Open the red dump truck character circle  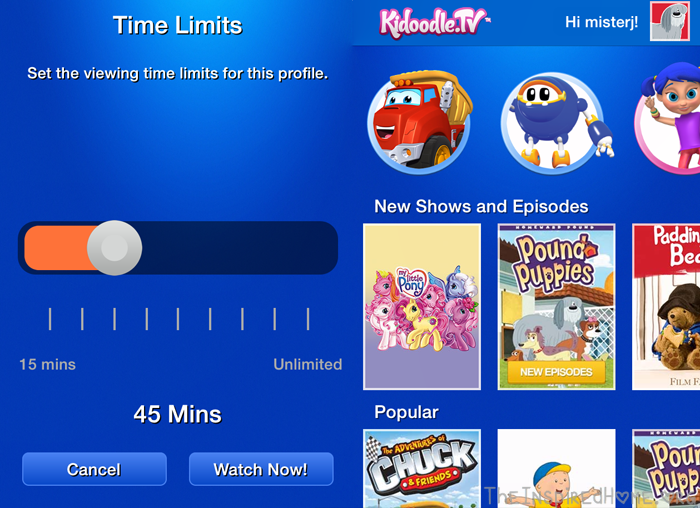coord(420,122)
